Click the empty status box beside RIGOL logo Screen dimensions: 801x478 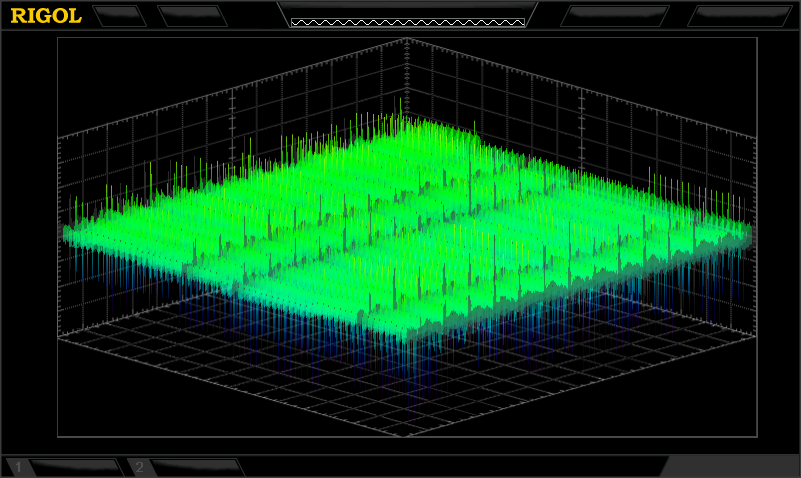(120, 16)
